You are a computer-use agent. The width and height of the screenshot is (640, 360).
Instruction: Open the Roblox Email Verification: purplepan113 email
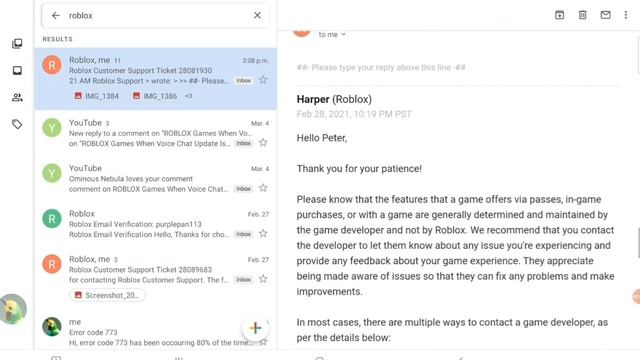click(156, 224)
